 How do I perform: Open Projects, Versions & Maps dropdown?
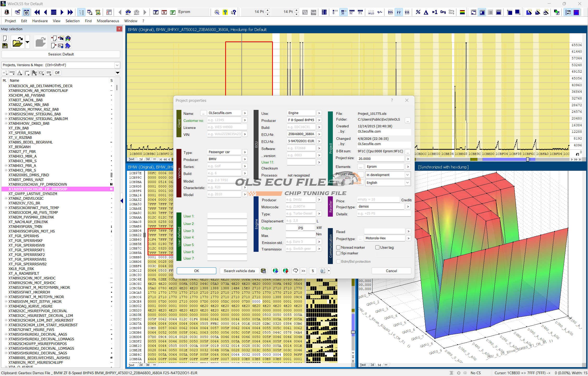[x=117, y=65]
